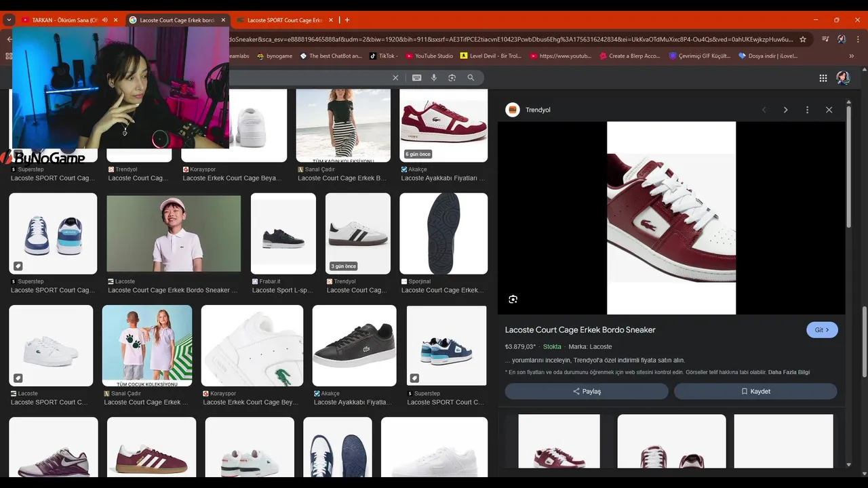Open the on-screen keyboard input tool
Viewport: 868px width, 488px height.
point(416,78)
